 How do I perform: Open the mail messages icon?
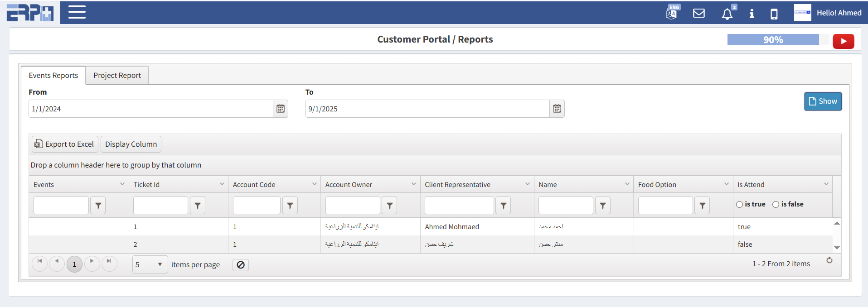pos(699,13)
